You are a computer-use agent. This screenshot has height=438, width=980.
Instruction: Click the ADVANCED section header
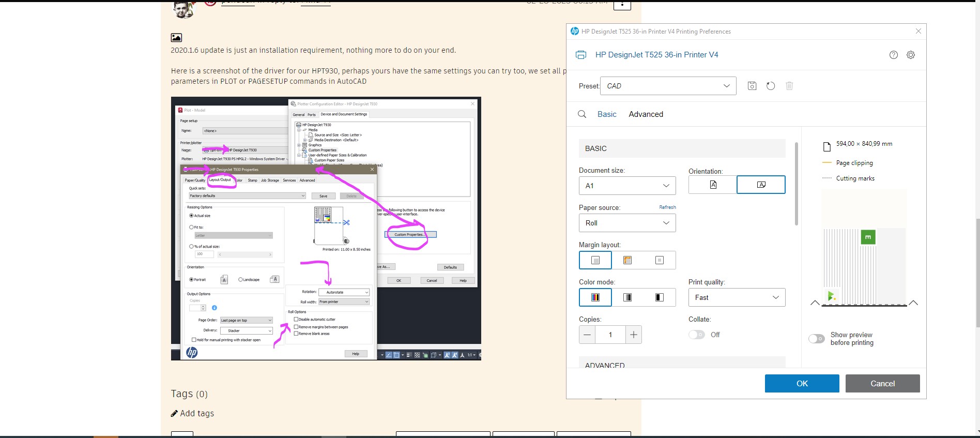(x=682, y=363)
